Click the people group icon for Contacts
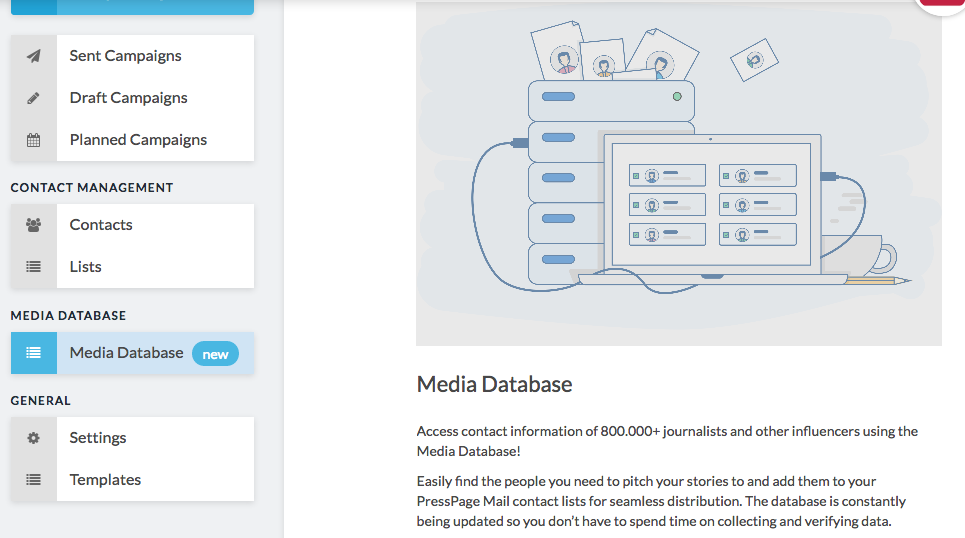 pyautogui.click(x=34, y=225)
